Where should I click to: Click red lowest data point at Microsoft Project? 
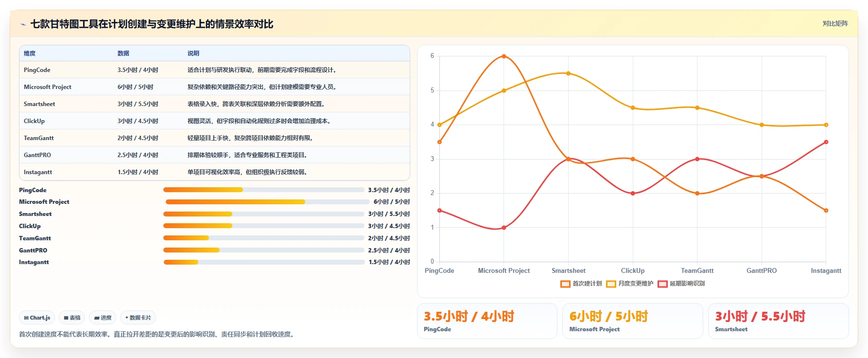(504, 228)
